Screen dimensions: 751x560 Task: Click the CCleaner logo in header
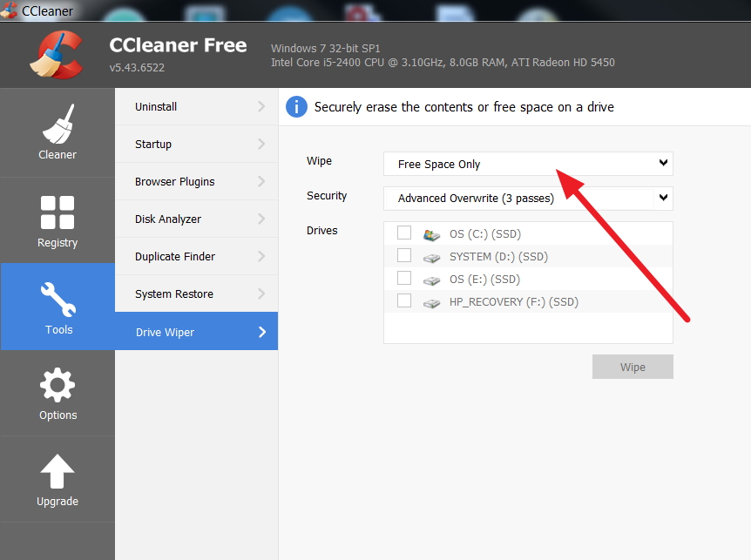(57, 55)
